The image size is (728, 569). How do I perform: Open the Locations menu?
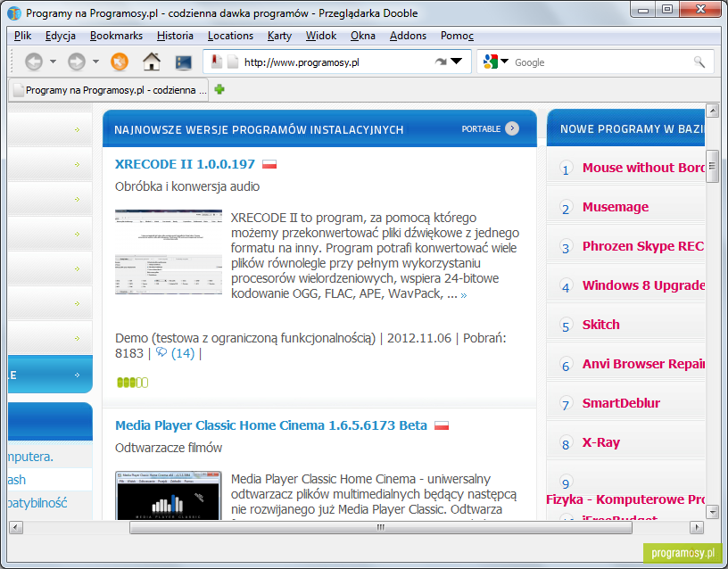pyautogui.click(x=230, y=36)
